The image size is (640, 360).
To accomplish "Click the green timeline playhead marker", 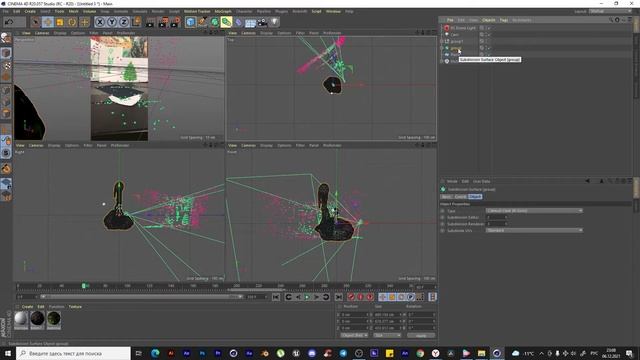I will click(x=84, y=286).
